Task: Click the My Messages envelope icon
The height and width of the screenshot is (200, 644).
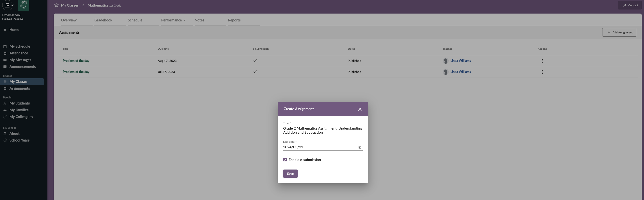Action: click(x=5, y=60)
